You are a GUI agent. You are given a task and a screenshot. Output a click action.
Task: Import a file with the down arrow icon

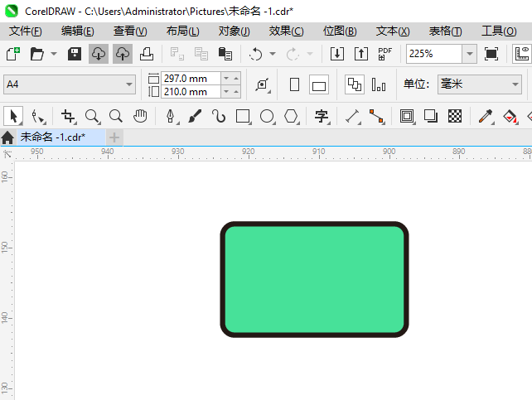[337, 54]
